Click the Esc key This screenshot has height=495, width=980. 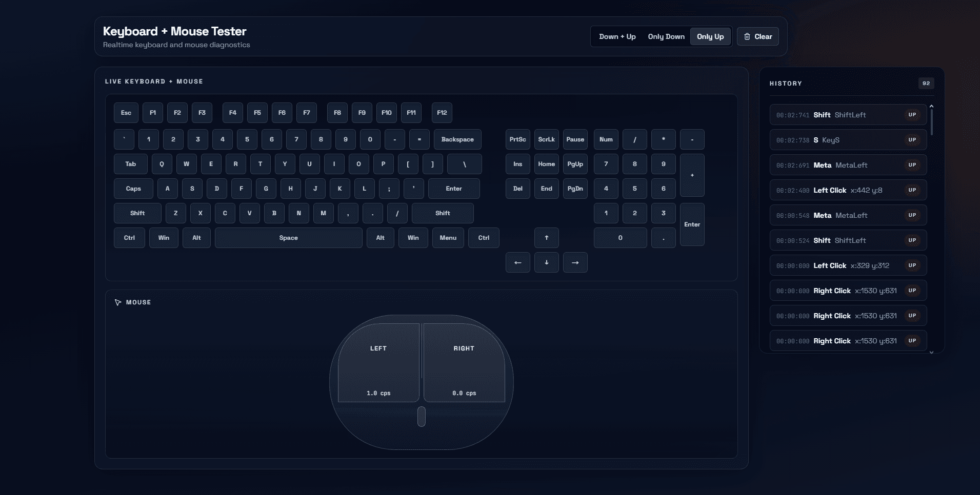pyautogui.click(x=126, y=113)
